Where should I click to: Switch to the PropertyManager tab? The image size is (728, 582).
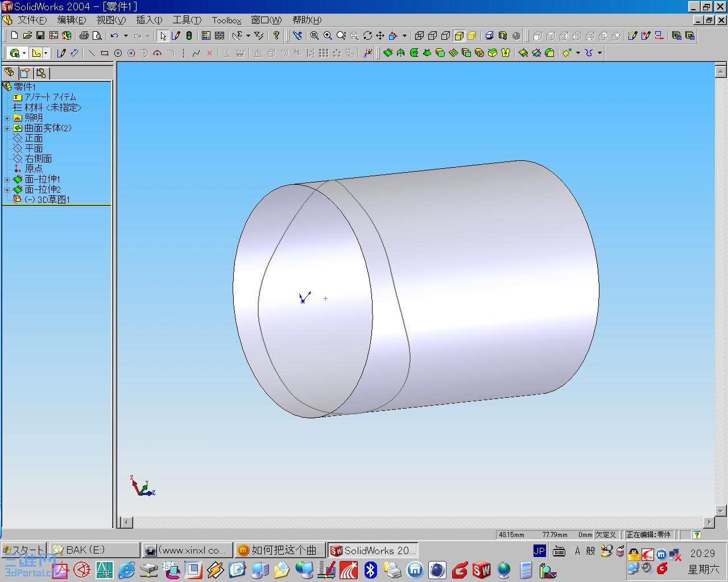(x=25, y=73)
